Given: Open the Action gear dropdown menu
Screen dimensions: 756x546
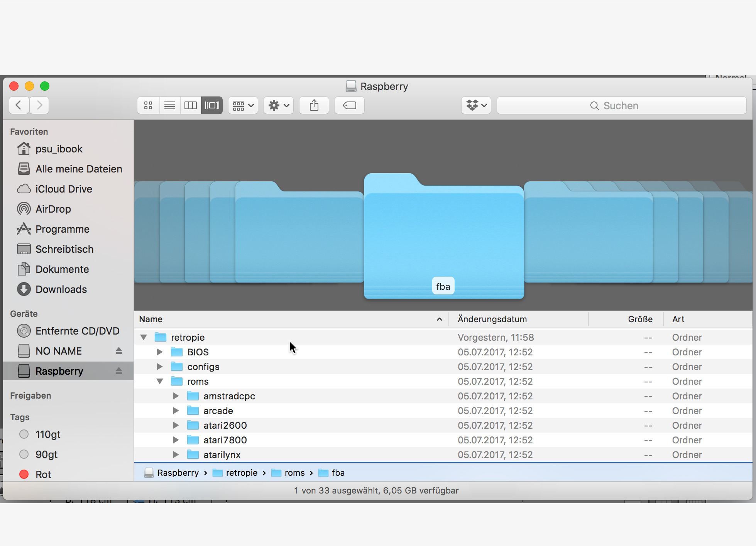Looking at the screenshot, I should 279,105.
